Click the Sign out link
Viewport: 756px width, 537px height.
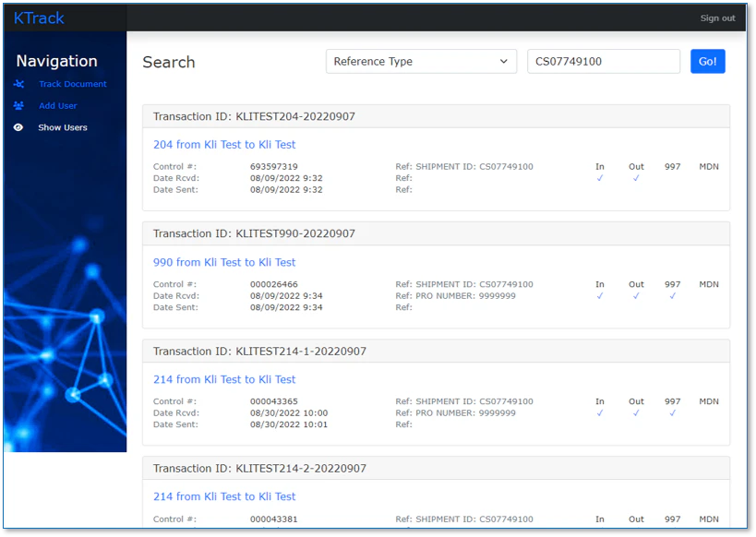click(717, 17)
